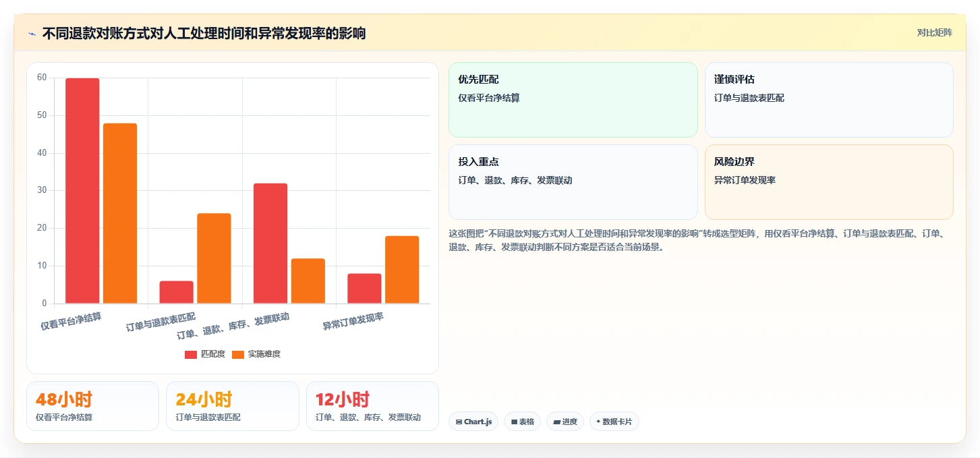The width and height of the screenshot is (980, 458).
Task: Click the 数据卡片 tag
Action: tap(614, 422)
